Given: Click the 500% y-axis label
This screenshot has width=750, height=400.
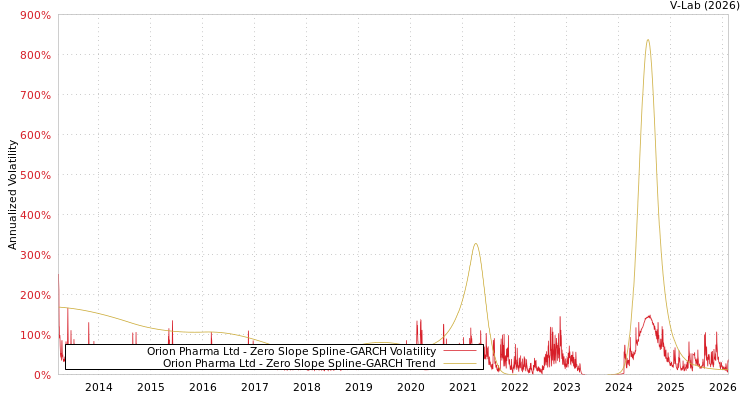Looking at the screenshot, I should [x=35, y=175].
